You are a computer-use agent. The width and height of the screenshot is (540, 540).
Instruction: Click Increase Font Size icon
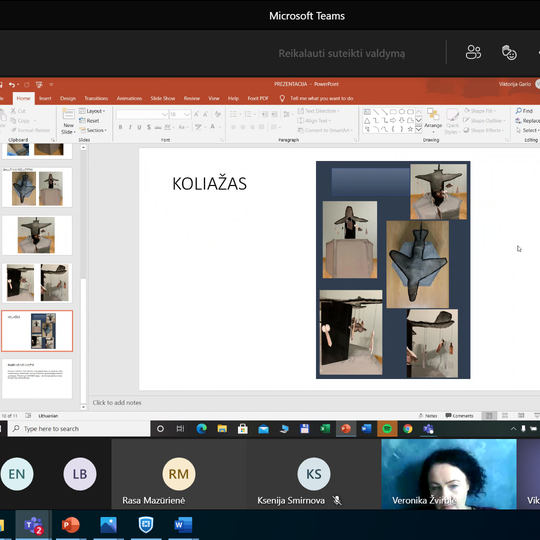click(x=196, y=114)
